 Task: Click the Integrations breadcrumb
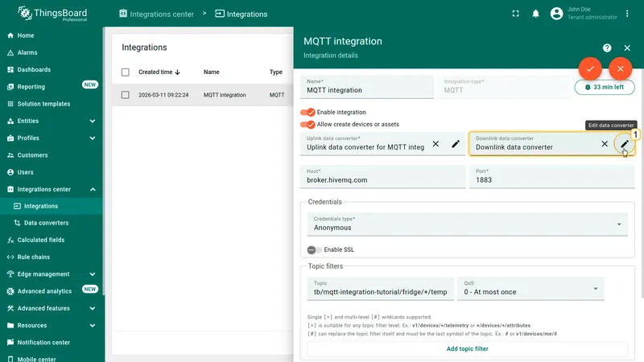pyautogui.click(x=241, y=14)
